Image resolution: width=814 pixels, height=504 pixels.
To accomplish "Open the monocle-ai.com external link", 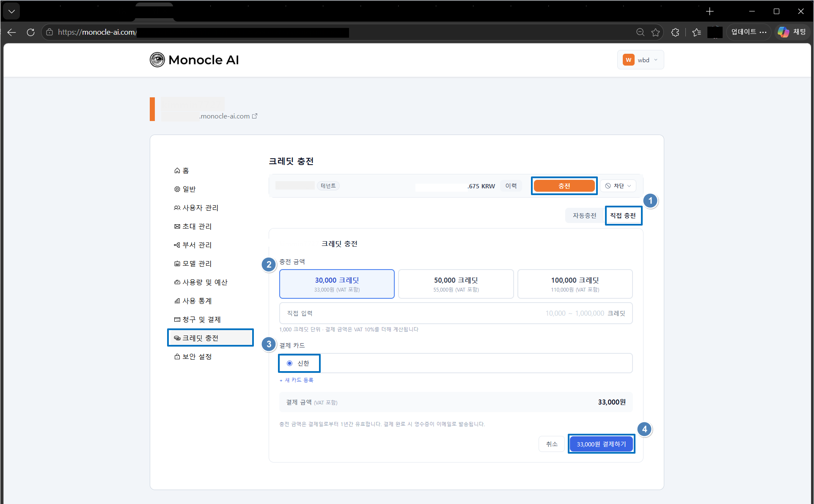I will [228, 116].
